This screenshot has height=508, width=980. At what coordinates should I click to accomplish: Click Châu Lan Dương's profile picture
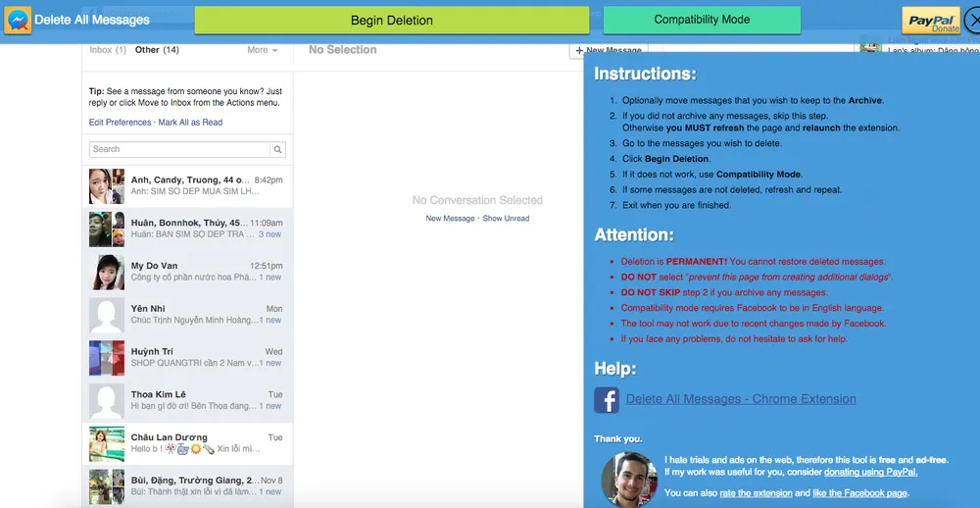[x=107, y=443]
